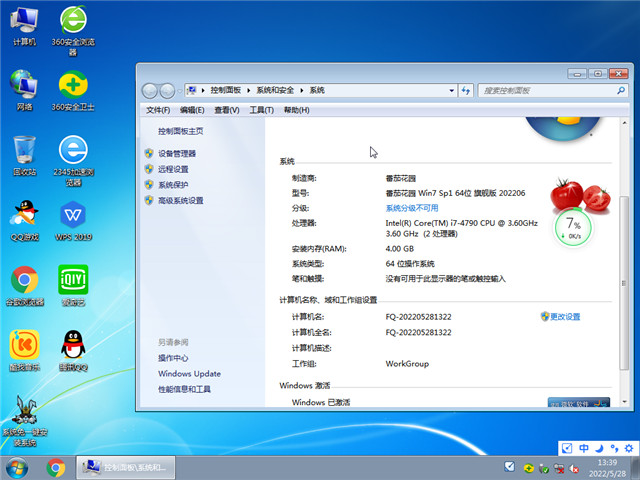The height and width of the screenshot is (480, 640).
Task: Open 谷歌浏览器 desktop shortcut
Action: tap(24, 286)
